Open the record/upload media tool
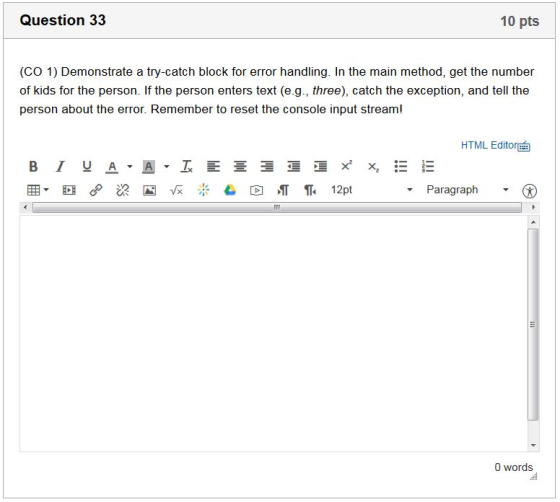This screenshot has height=502, width=560. pos(256,190)
